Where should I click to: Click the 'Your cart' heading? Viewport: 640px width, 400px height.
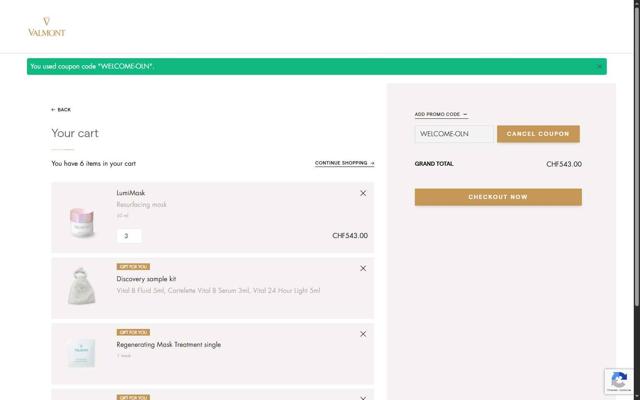pos(75,133)
